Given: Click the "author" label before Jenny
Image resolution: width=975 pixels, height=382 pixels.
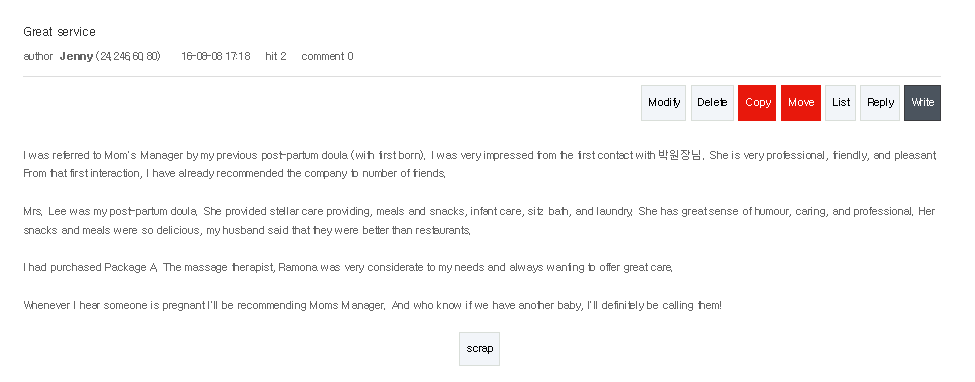Looking at the screenshot, I should tap(38, 56).
